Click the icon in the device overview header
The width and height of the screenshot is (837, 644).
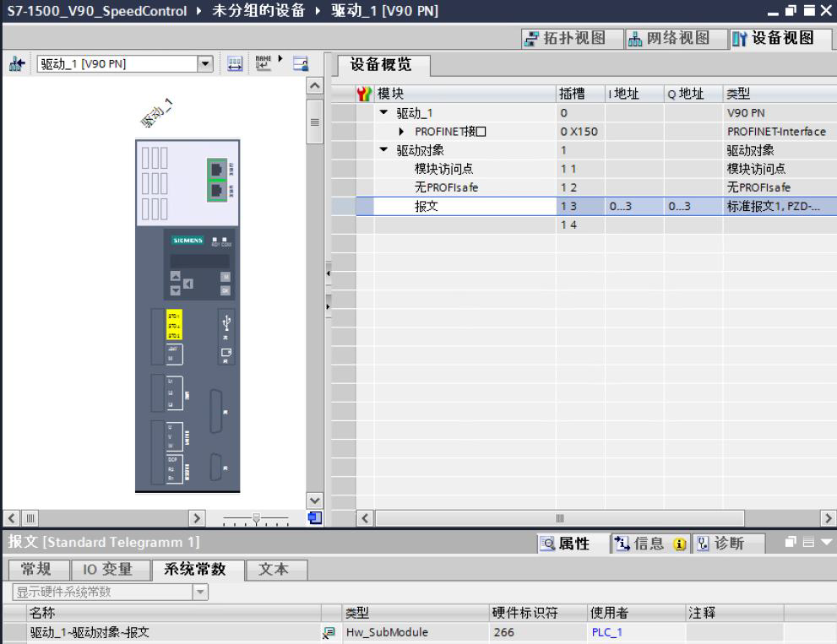coord(364,94)
